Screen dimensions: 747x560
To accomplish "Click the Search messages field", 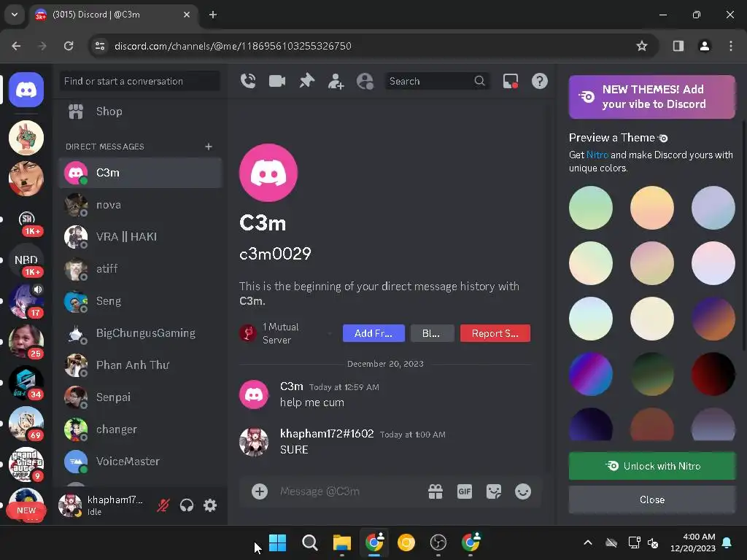I will point(437,81).
